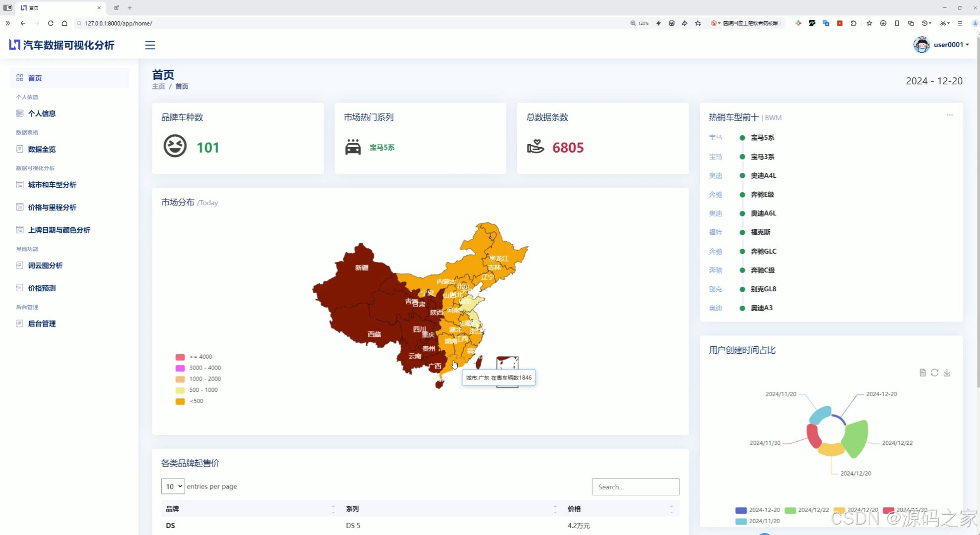Click the pie chart refresh icon
The image size is (980, 535).
934,373
